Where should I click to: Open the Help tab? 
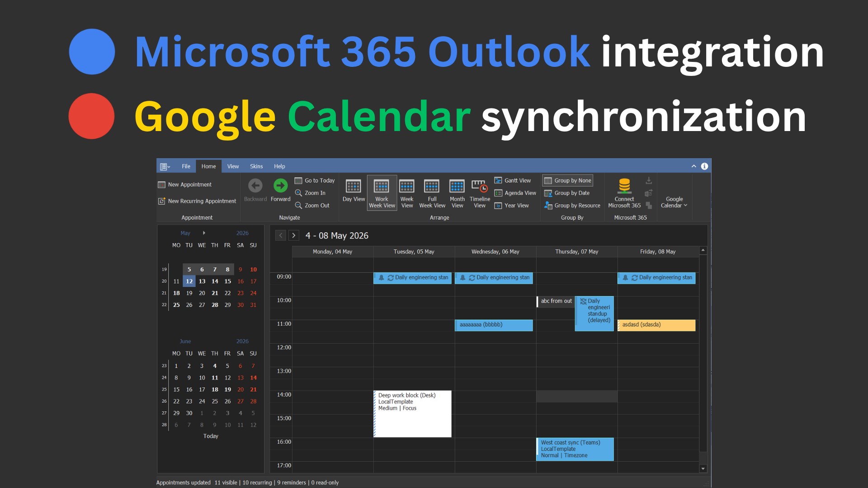(279, 166)
